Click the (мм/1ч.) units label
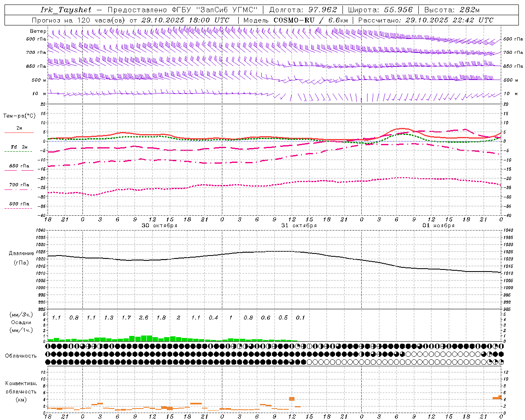Image resolution: width=525 pixels, height=420 pixels. coord(21,330)
